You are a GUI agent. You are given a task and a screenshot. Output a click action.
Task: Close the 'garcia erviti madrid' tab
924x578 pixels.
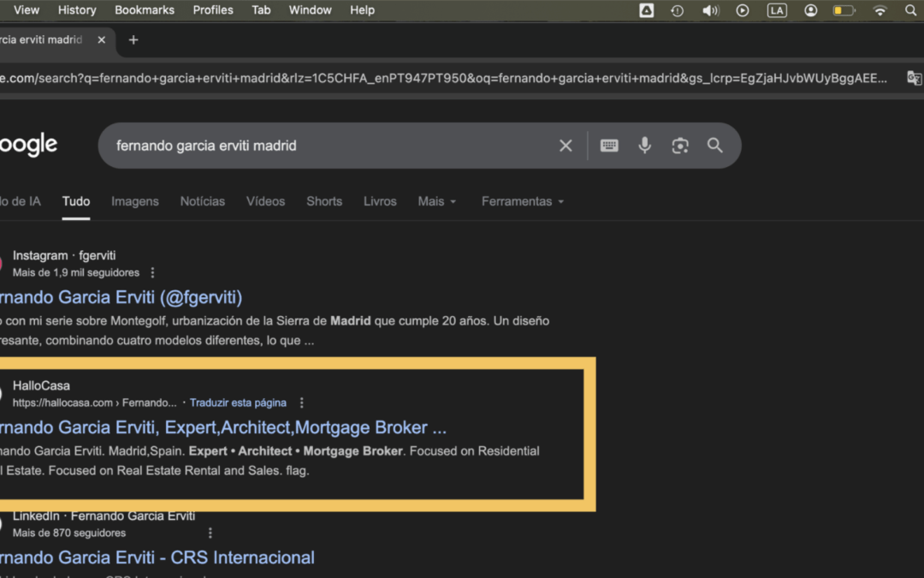click(101, 40)
